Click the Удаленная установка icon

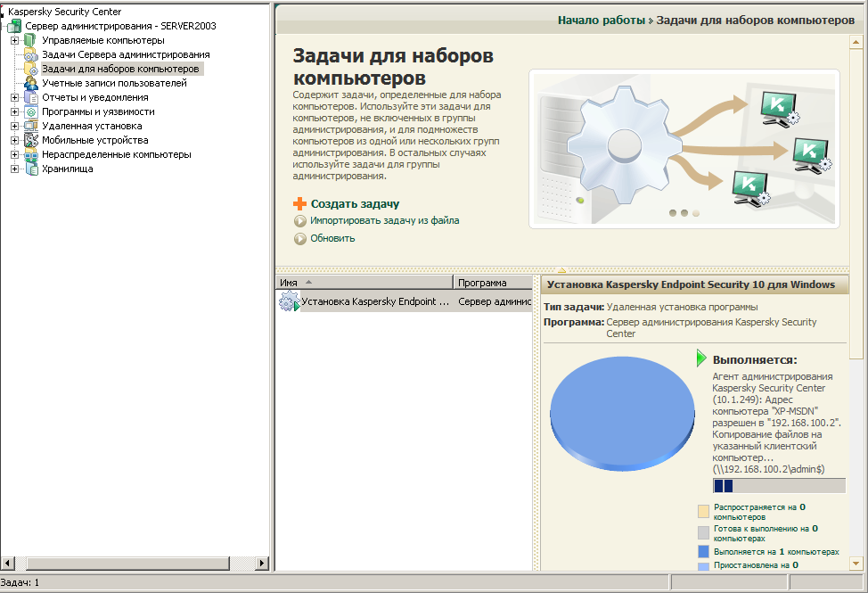(x=31, y=126)
